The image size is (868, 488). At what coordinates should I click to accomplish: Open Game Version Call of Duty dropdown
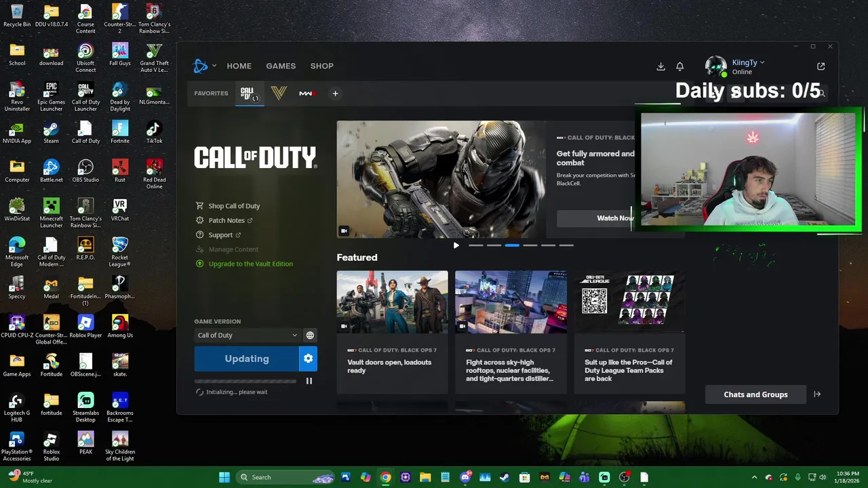[247, 335]
